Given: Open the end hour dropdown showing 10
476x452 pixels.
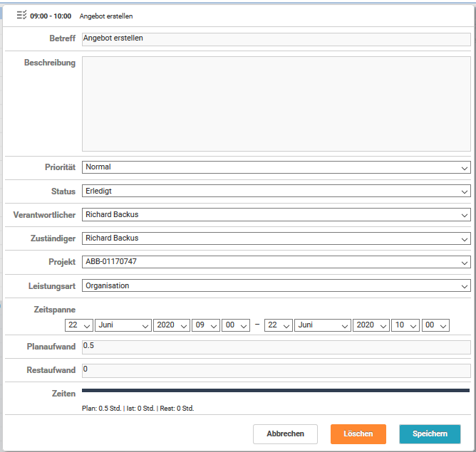Looking at the screenshot, I should coord(405,325).
